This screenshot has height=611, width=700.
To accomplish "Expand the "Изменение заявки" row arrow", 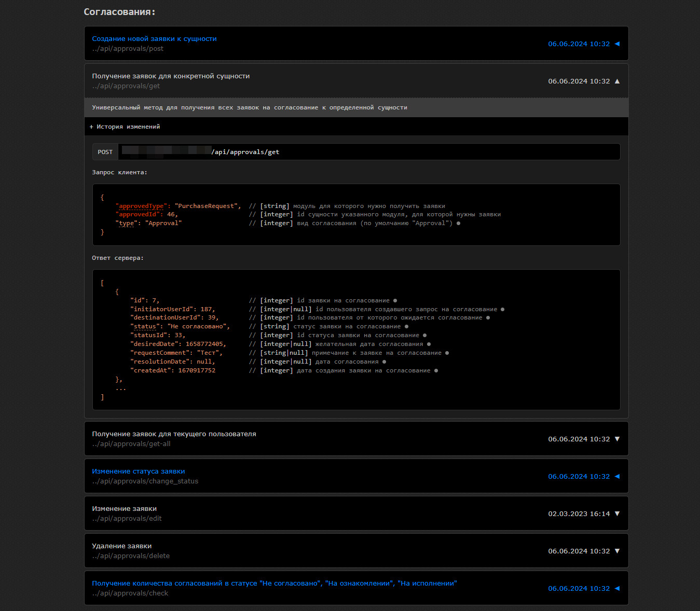I will tap(617, 514).
